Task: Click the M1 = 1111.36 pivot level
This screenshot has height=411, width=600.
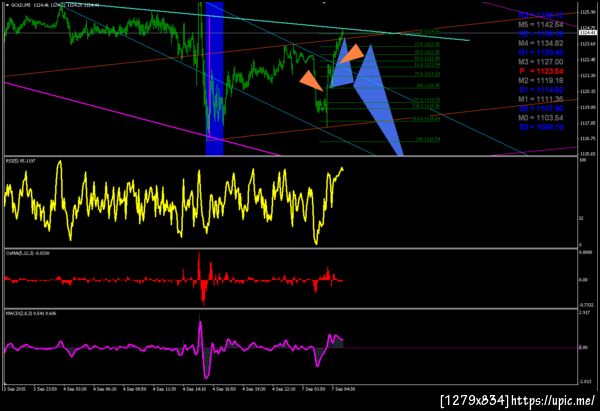Action: coord(541,99)
